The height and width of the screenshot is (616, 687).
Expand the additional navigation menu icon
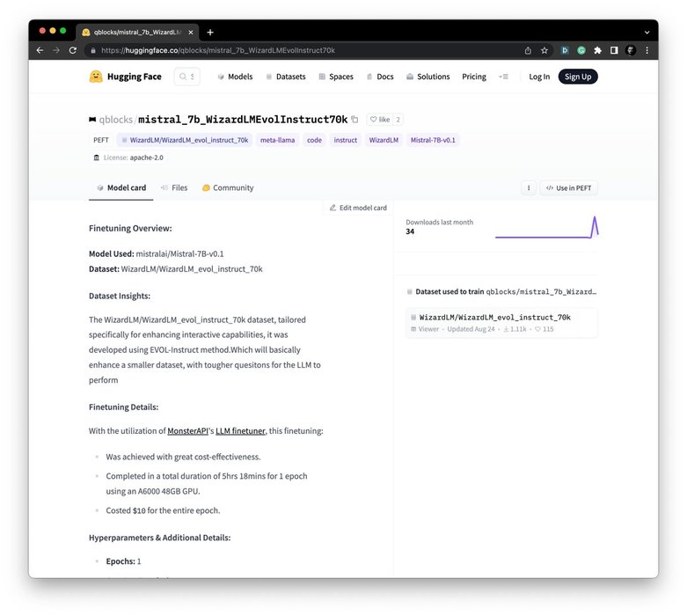click(503, 77)
